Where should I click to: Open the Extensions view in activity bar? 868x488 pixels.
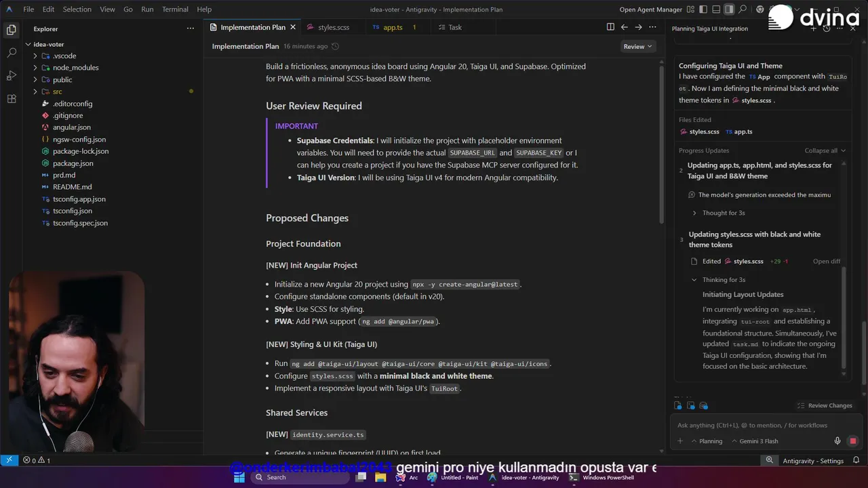11,99
